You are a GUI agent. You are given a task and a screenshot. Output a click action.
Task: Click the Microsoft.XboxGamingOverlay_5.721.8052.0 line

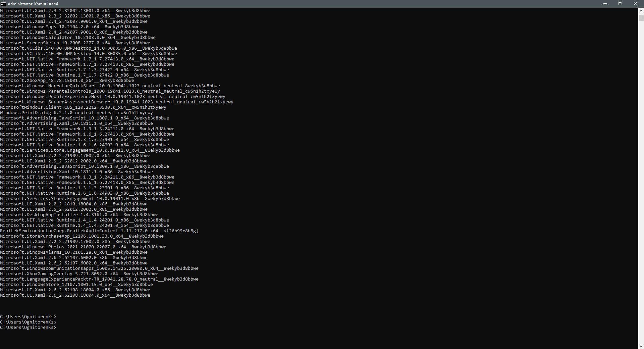point(79,274)
